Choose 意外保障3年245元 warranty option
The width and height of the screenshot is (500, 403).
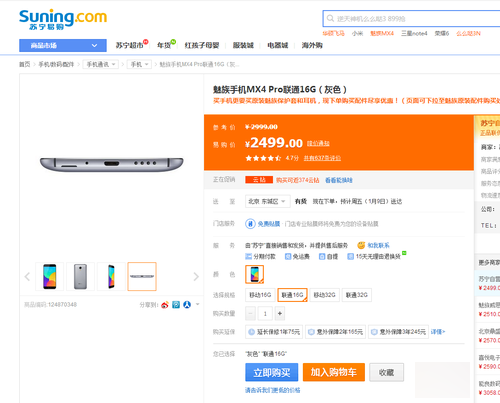[x=398, y=332]
